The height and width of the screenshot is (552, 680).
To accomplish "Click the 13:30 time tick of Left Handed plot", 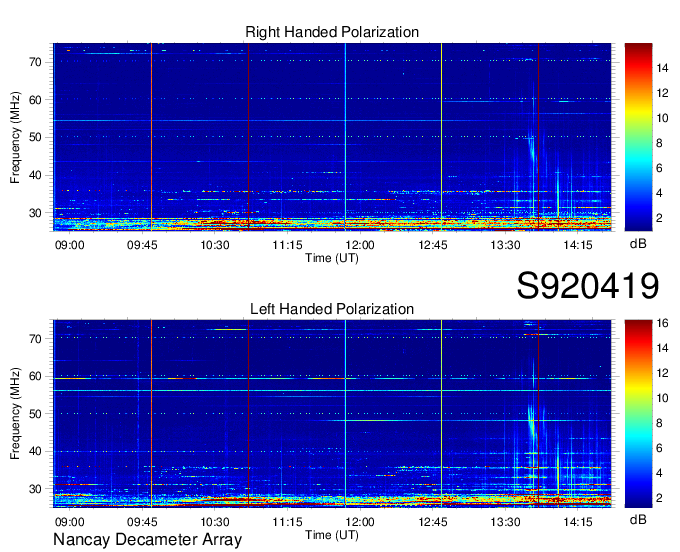I will click(x=505, y=522).
